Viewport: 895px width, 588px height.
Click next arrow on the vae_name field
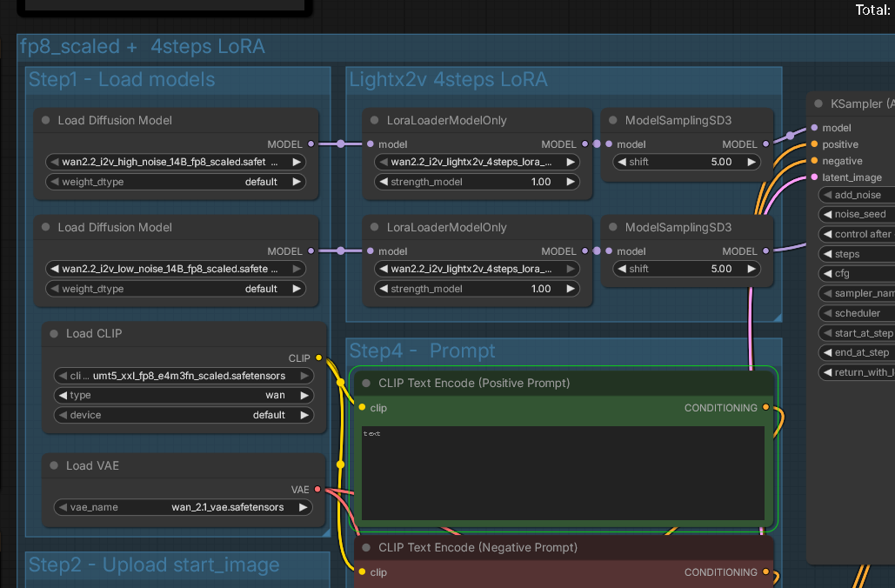[304, 507]
